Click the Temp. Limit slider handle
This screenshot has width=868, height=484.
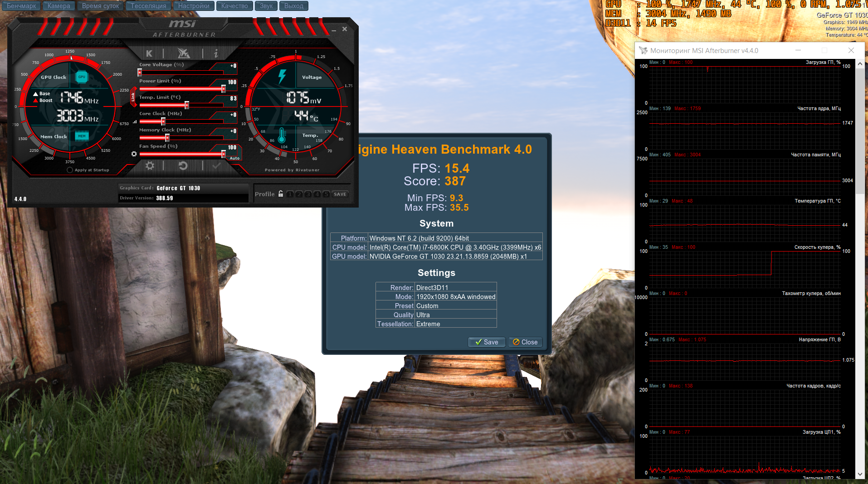pyautogui.click(x=187, y=105)
